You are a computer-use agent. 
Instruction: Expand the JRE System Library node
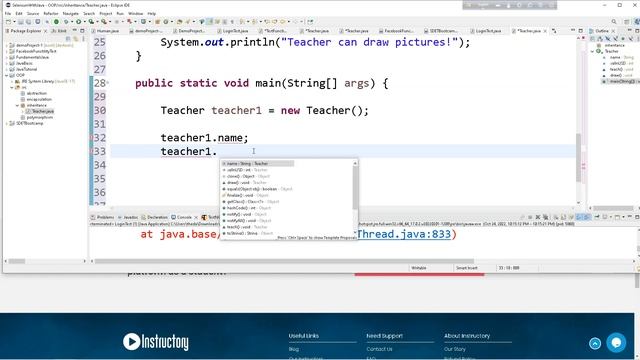click(12, 81)
